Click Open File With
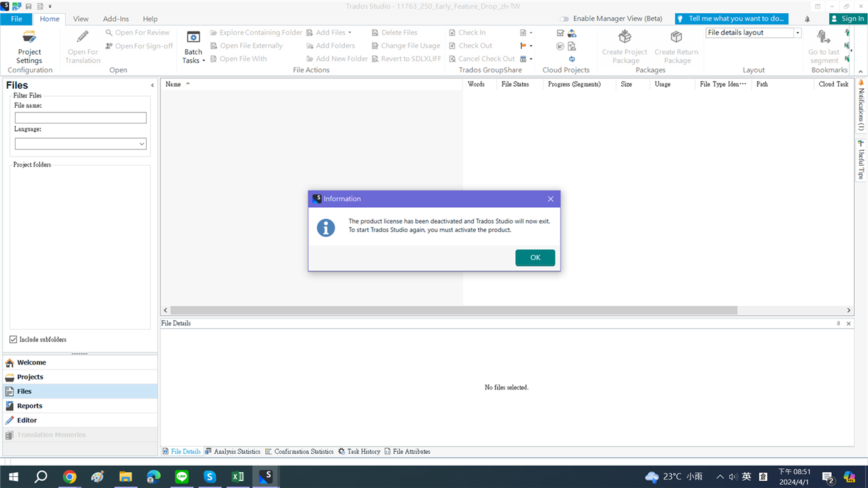Screen dimensions: 868x488 point(238,59)
